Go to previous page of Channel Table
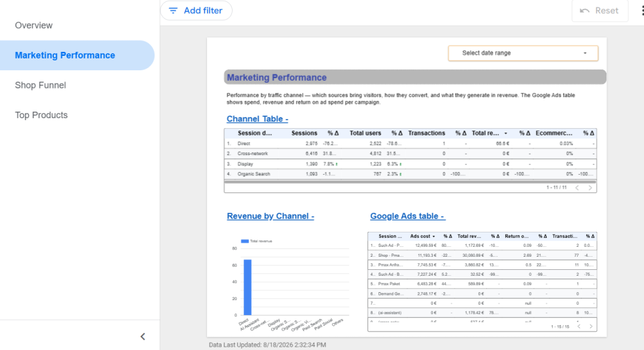This screenshot has width=644, height=350. click(x=577, y=188)
